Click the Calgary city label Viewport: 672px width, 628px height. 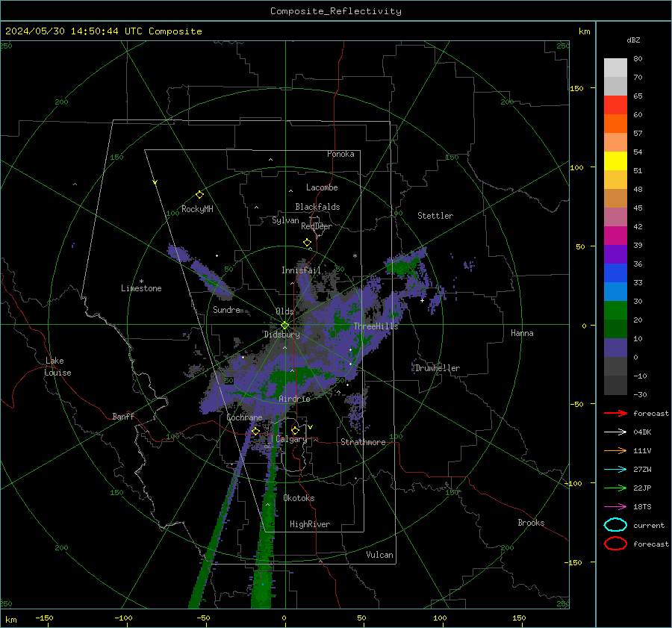click(291, 439)
